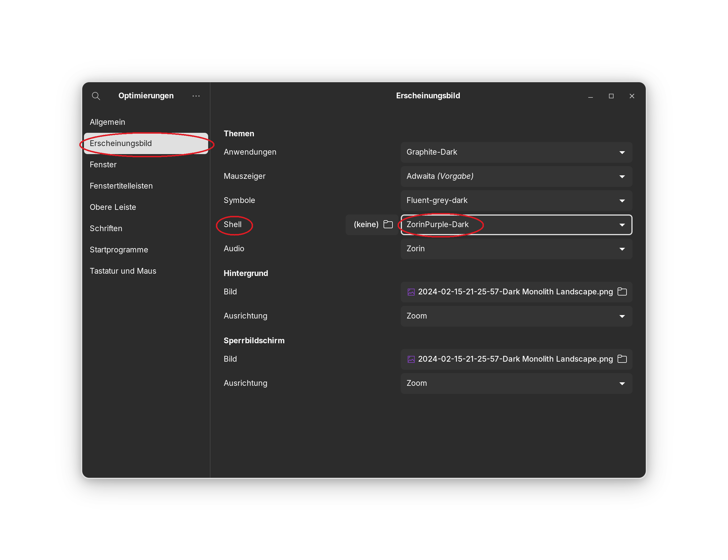Click the search magnifier icon
This screenshot has height=560, width=728.
pos(96,96)
